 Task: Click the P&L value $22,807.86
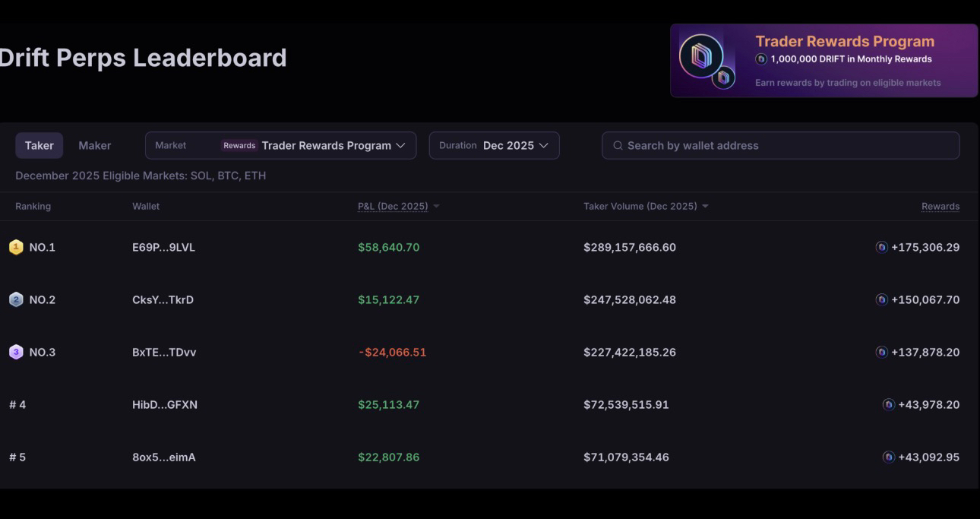coord(388,457)
